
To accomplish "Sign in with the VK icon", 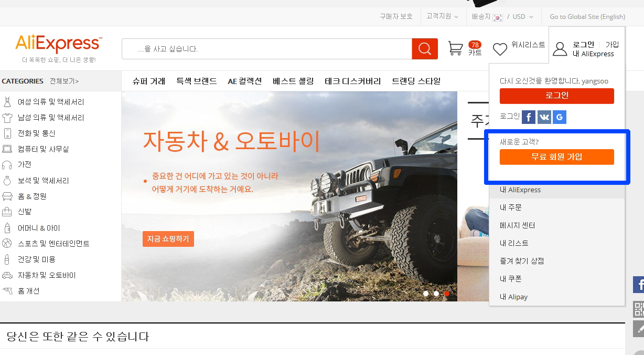I will point(544,117).
